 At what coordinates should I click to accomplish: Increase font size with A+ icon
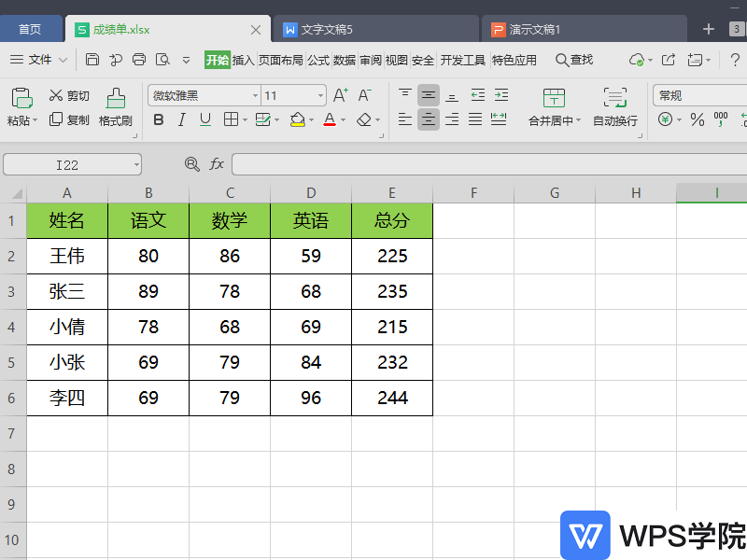click(x=340, y=95)
